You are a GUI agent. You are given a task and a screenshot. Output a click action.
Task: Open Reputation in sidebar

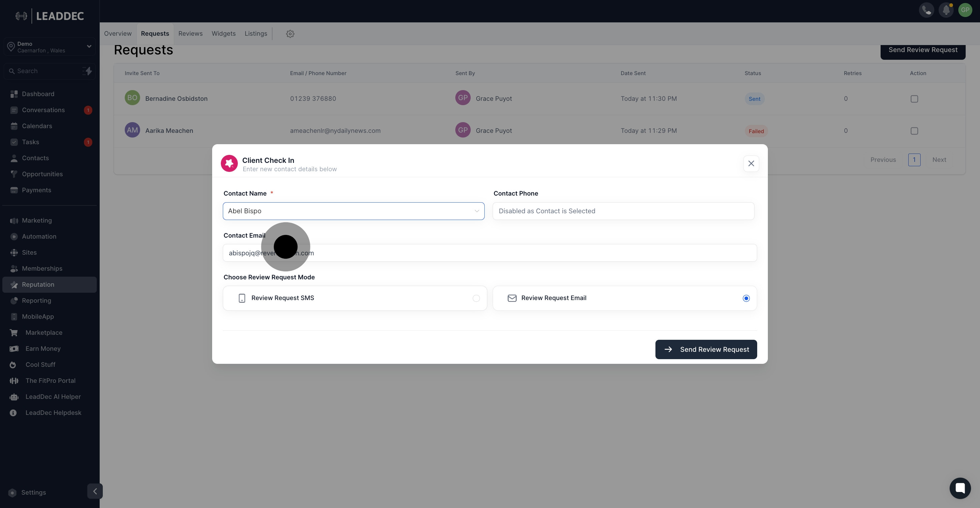tap(49, 284)
